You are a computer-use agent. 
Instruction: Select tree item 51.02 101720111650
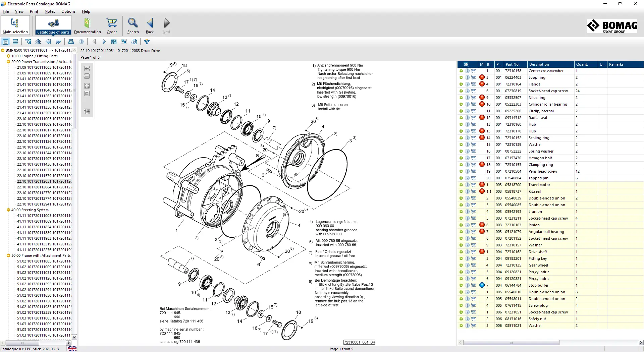pyautogui.click(x=44, y=295)
